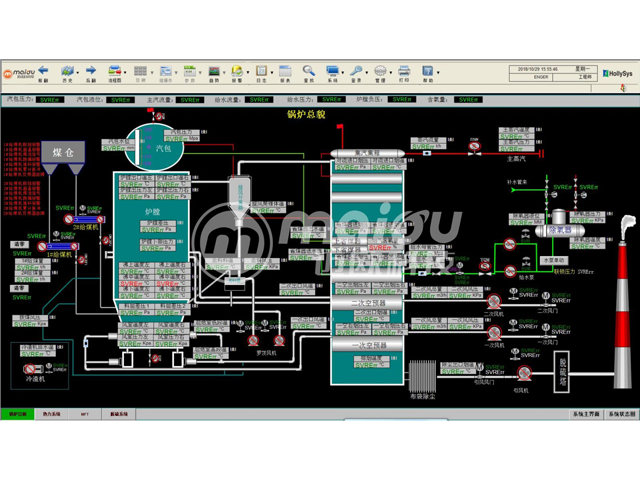Expand the dropdown arrow beside 流程图
Image resolution: width=640 pixels, height=480 pixels.
[125, 73]
